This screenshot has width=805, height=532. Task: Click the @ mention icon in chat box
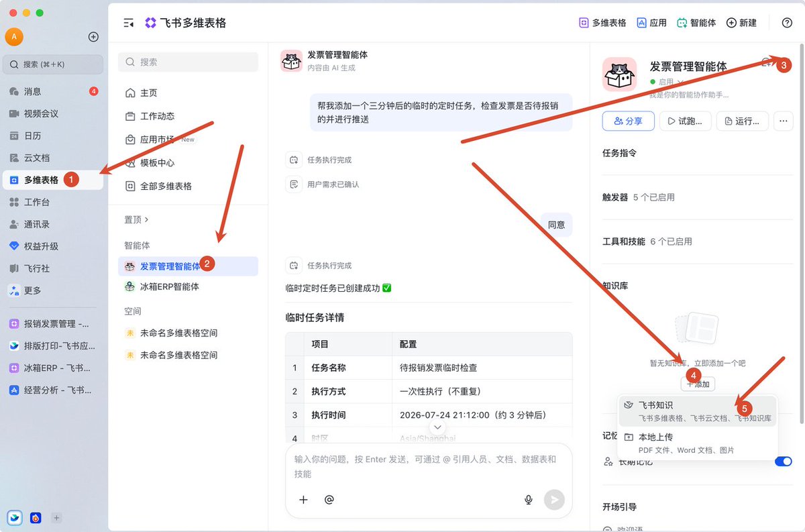click(329, 500)
